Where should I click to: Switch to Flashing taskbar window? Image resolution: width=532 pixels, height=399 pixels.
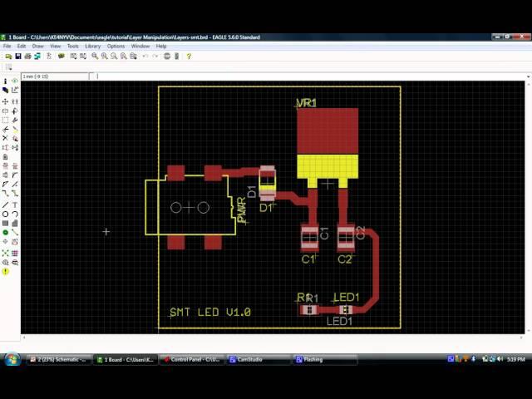click(325, 359)
